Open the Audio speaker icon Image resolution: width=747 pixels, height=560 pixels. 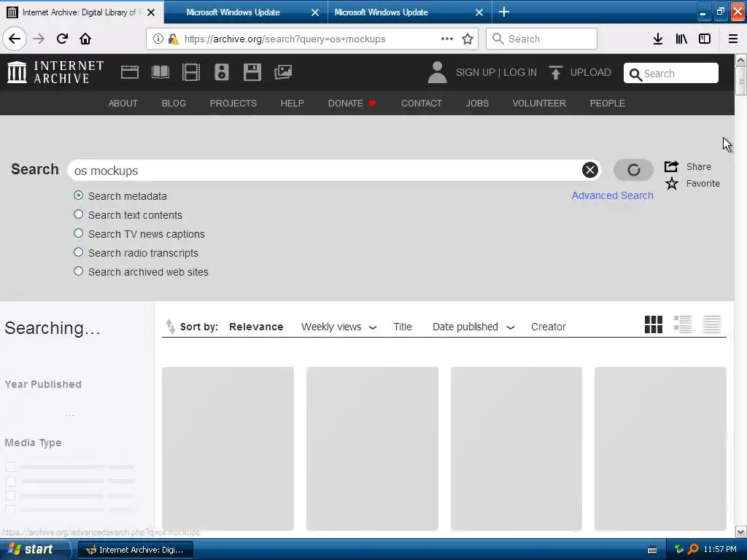point(222,72)
